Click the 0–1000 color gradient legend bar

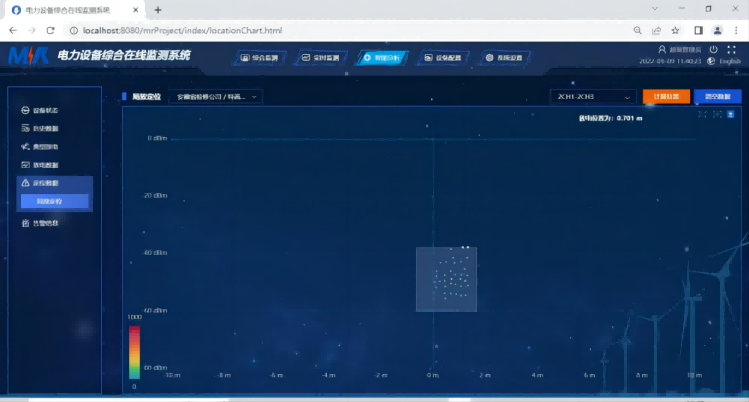134,350
